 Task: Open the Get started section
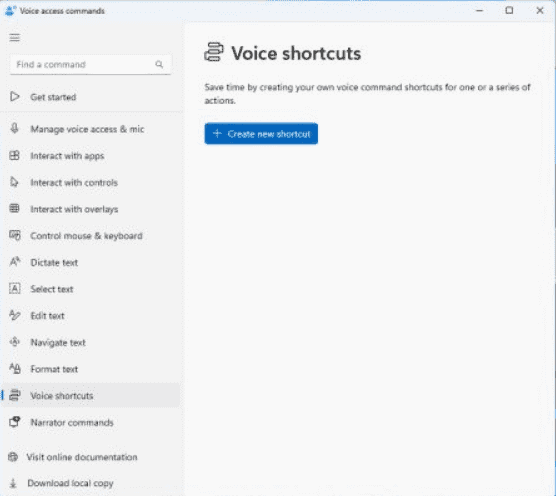coord(91,97)
